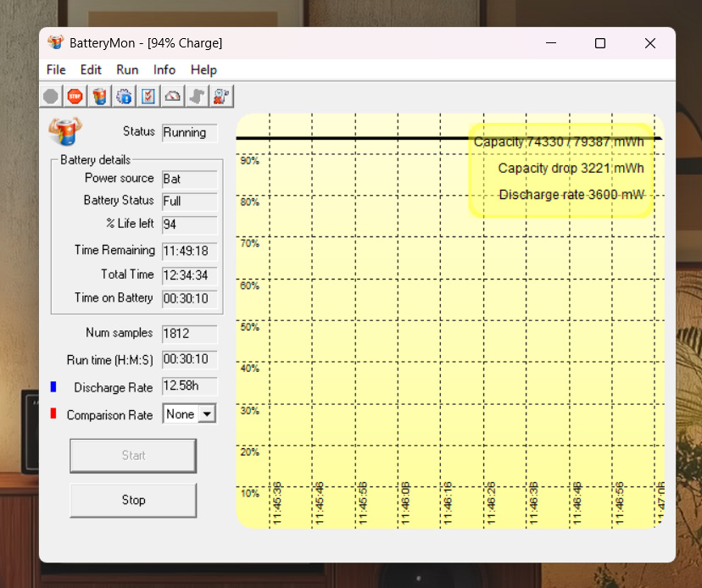The width and height of the screenshot is (702, 588).
Task: Click the None value in Comparison Rate combo
Action: point(181,414)
